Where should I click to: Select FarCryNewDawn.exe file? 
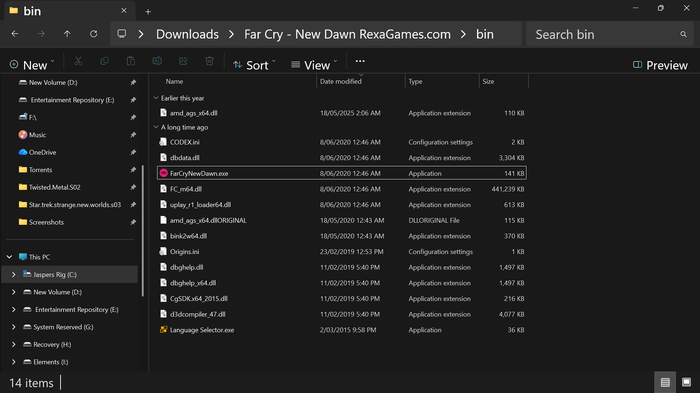(342, 173)
